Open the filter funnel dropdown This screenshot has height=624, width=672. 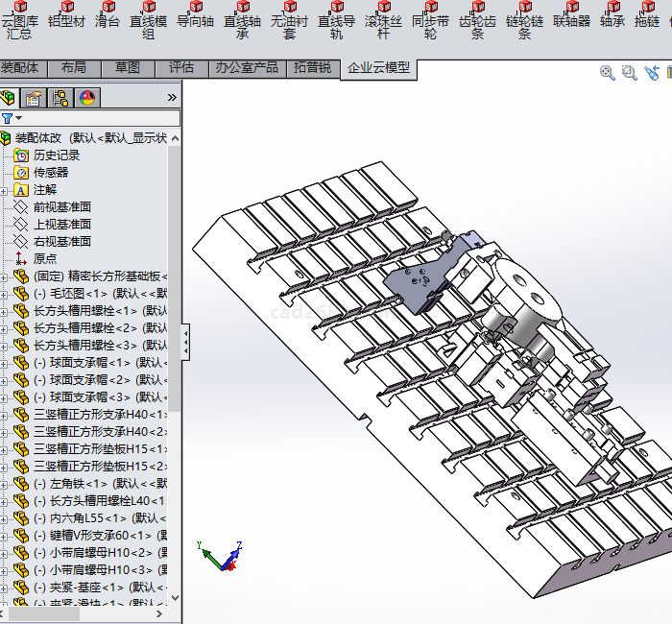click(x=12, y=118)
